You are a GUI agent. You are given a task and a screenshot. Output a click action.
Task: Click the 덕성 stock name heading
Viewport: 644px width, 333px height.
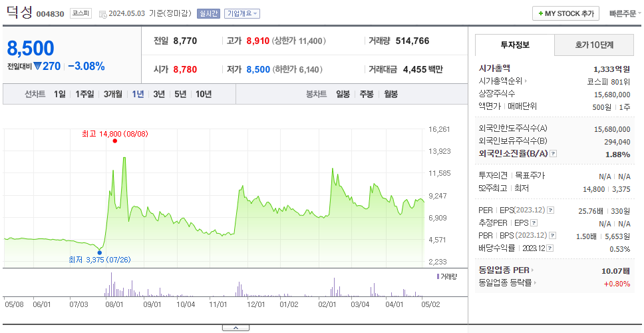point(19,13)
